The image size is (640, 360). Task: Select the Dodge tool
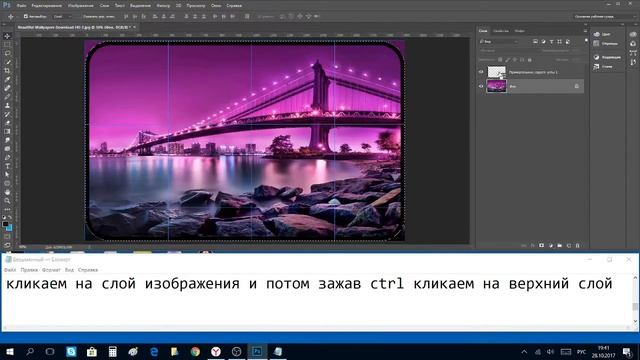[7, 149]
